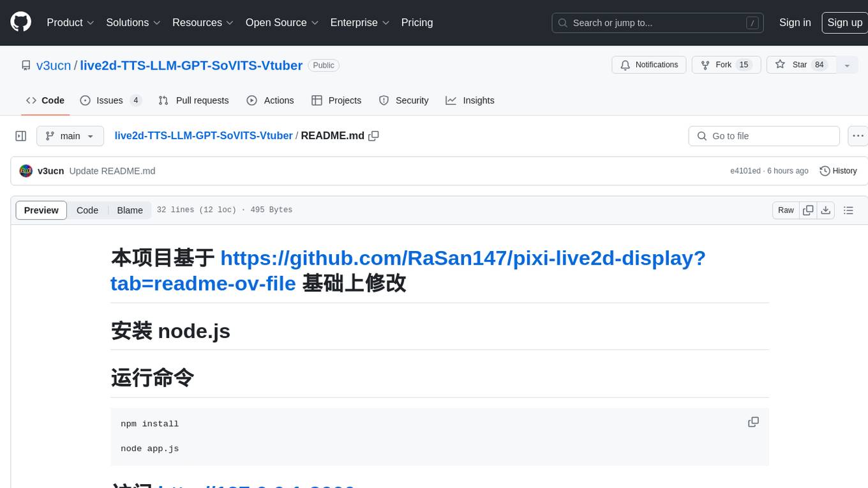
Task: Open the live2d-TTS-LLM-GPT-SoVITS-Vtuber repo title link
Action: tap(191, 65)
